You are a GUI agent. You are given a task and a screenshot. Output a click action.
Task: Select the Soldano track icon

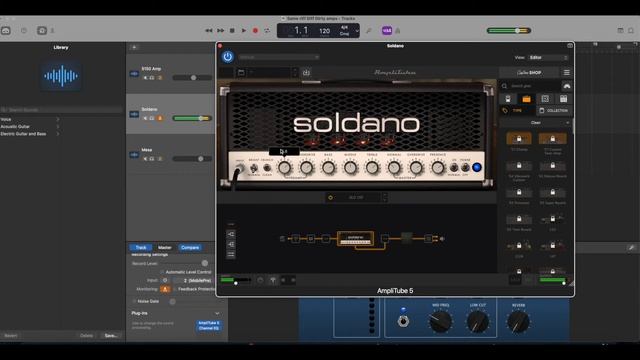134,114
